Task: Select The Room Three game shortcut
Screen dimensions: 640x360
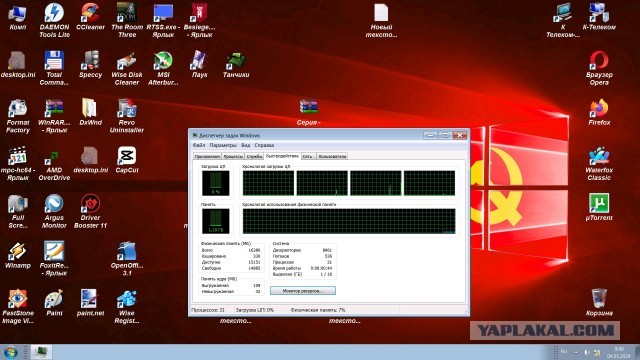Action: click(x=127, y=20)
